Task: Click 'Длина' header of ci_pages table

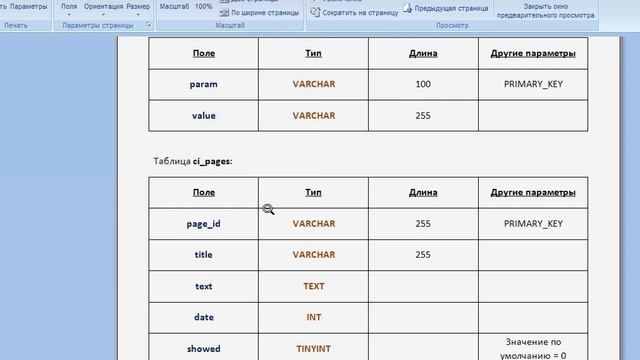Action: pos(423,192)
